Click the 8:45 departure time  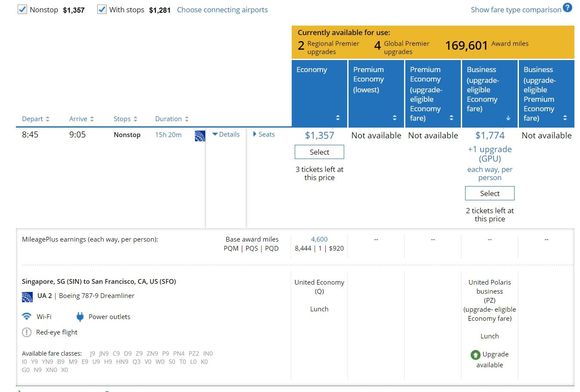pos(30,135)
